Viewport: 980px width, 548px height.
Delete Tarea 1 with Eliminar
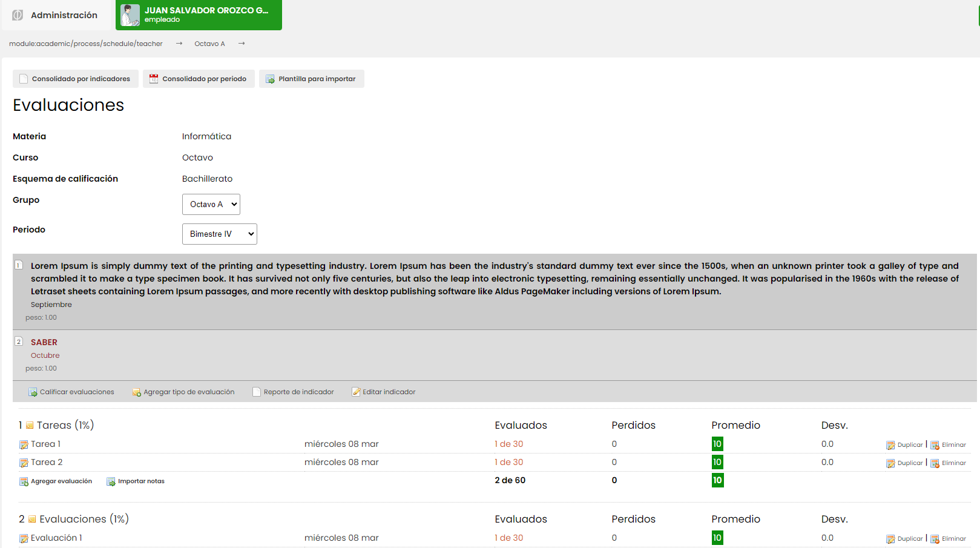[954, 444]
